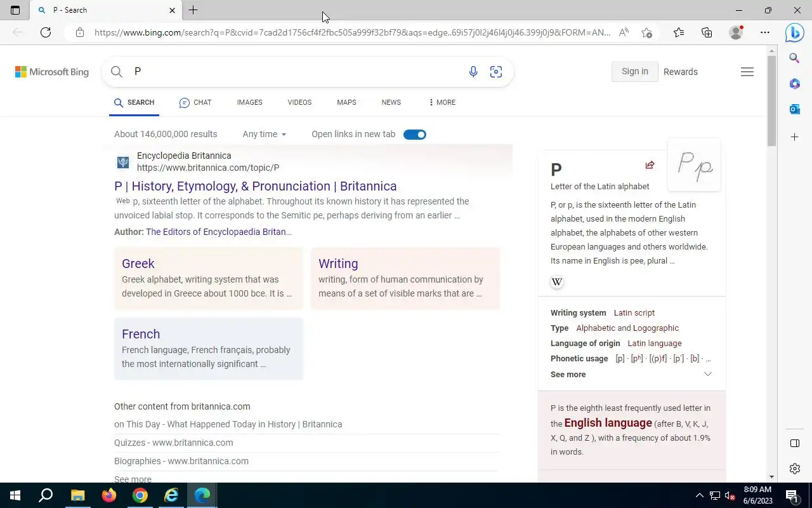Switch to the NEWS tab
Image resolution: width=812 pixels, height=508 pixels.
click(391, 102)
